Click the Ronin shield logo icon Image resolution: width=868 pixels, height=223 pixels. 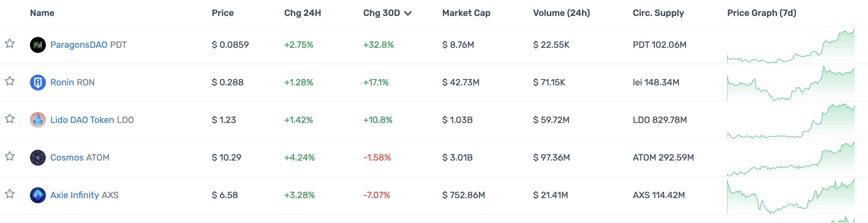click(38, 83)
